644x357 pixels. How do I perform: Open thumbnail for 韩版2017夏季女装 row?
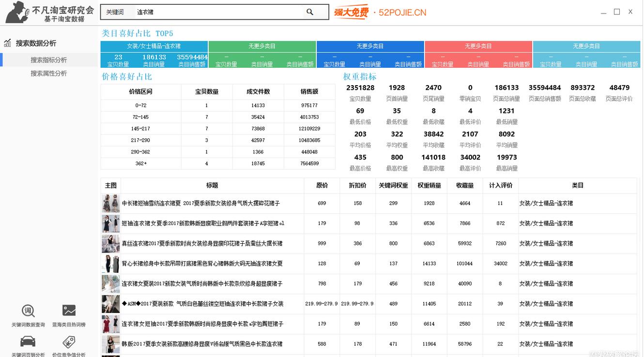click(x=111, y=344)
